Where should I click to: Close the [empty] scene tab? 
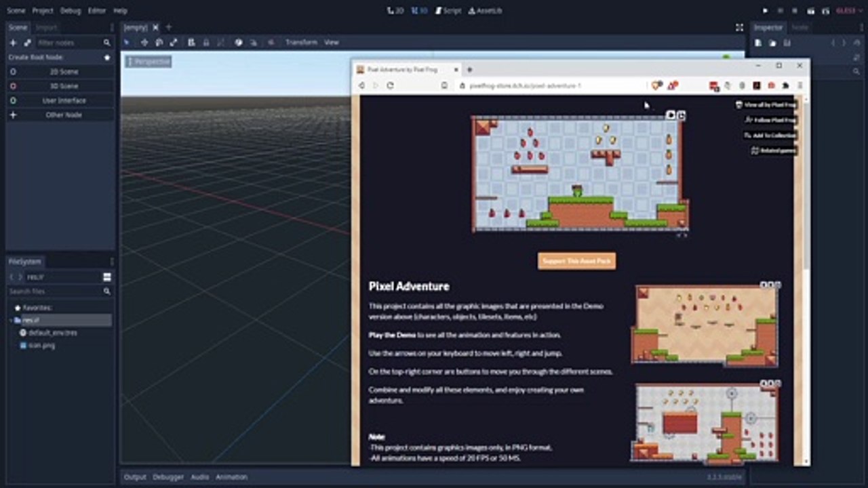[x=155, y=27]
